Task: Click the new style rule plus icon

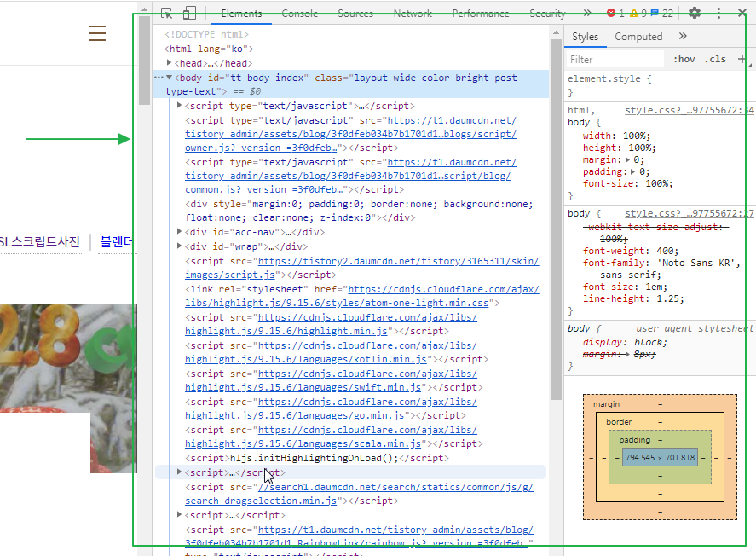Action: click(x=742, y=59)
